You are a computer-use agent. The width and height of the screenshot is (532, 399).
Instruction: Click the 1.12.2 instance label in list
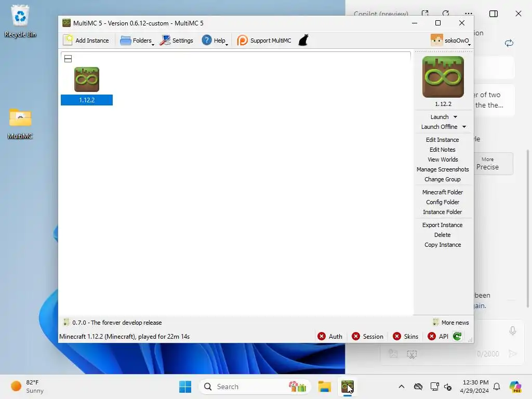tap(87, 100)
